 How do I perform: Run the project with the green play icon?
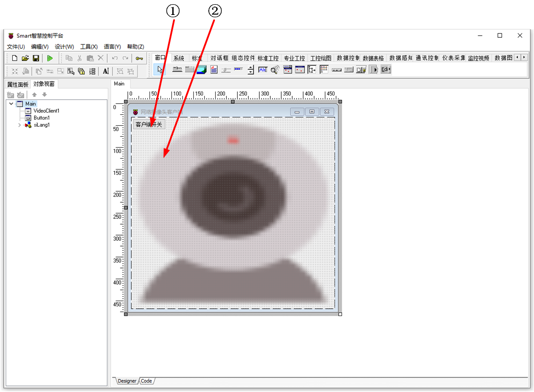50,58
